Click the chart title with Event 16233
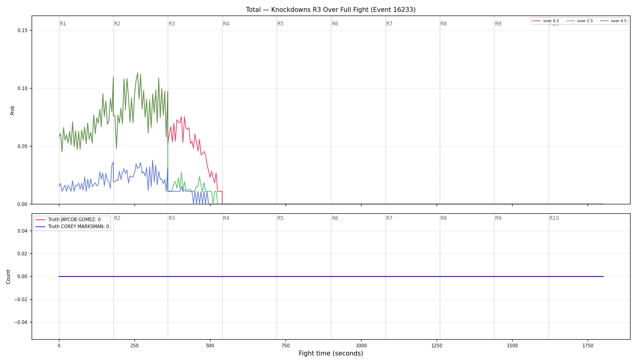This screenshot has width=637, height=364. click(331, 10)
